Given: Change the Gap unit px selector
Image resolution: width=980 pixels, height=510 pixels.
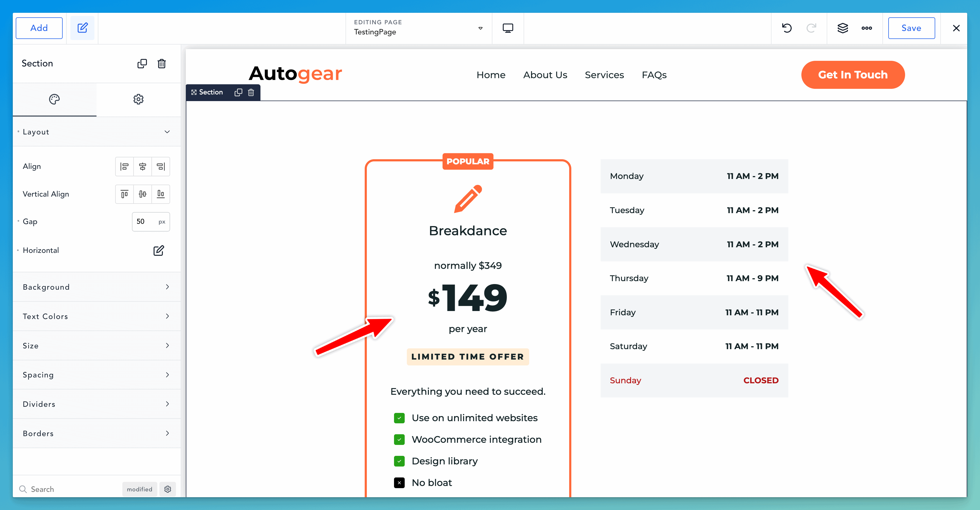Looking at the screenshot, I should click(162, 221).
